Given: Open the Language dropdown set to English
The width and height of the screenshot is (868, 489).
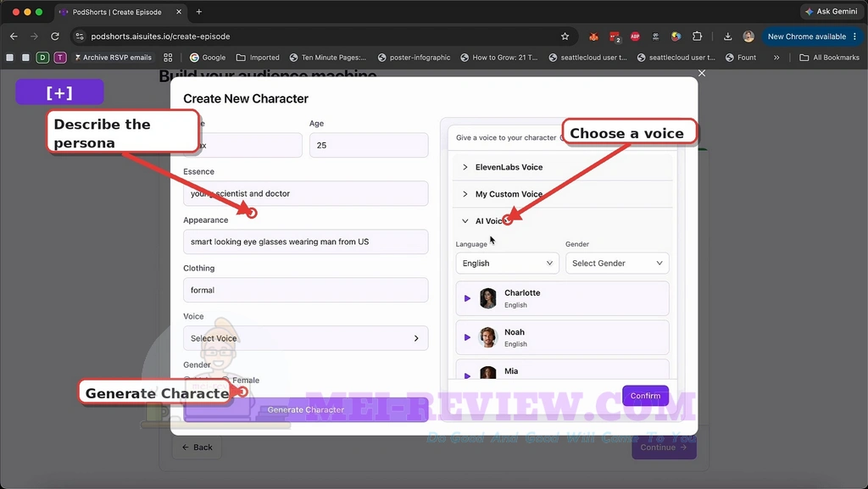Looking at the screenshot, I should pyautogui.click(x=507, y=264).
